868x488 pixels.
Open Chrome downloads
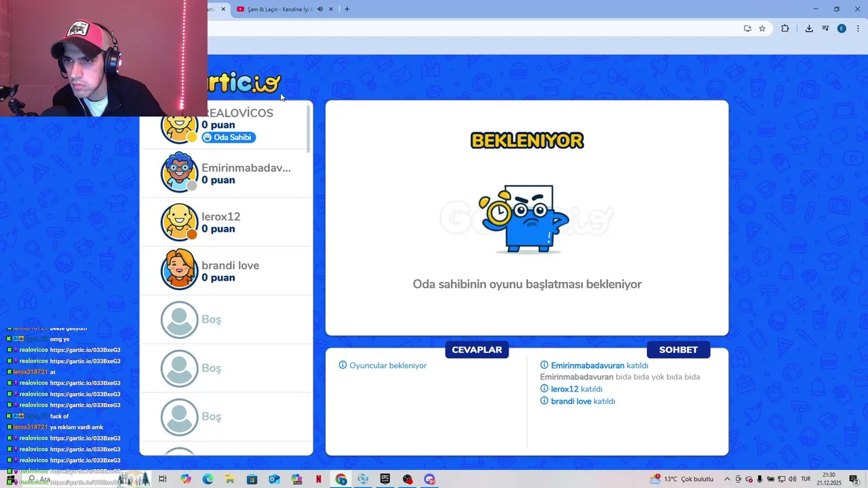tap(809, 28)
